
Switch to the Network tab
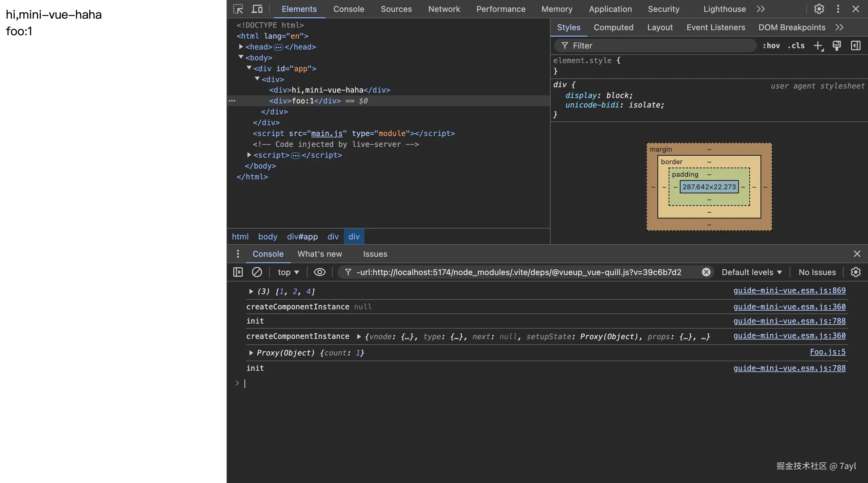tap(444, 9)
